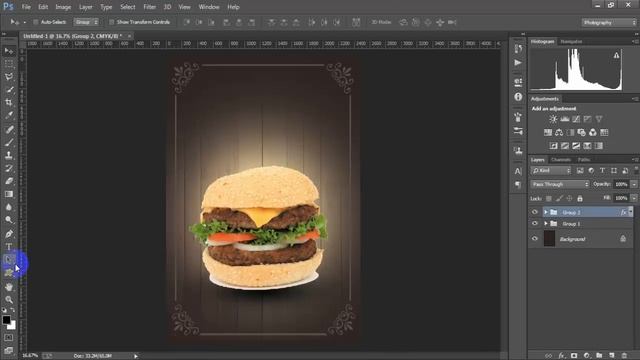Open the Filter menu
640x360 pixels.
pos(149,7)
